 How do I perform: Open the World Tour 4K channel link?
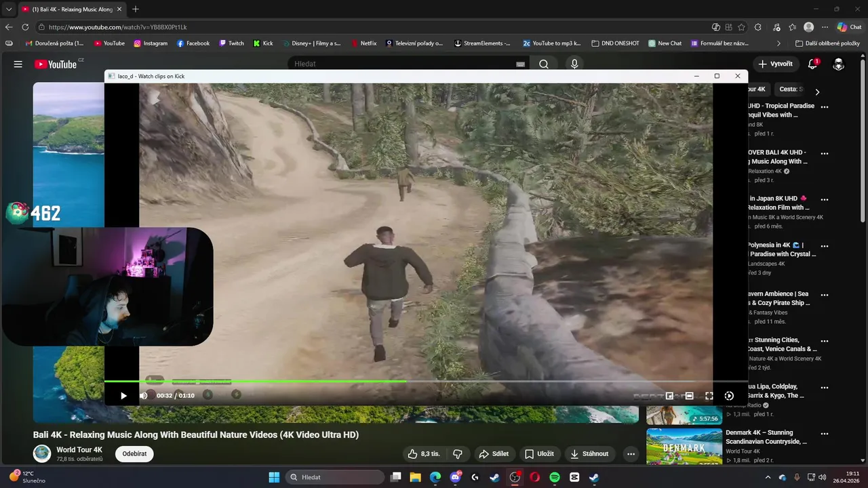click(x=79, y=449)
